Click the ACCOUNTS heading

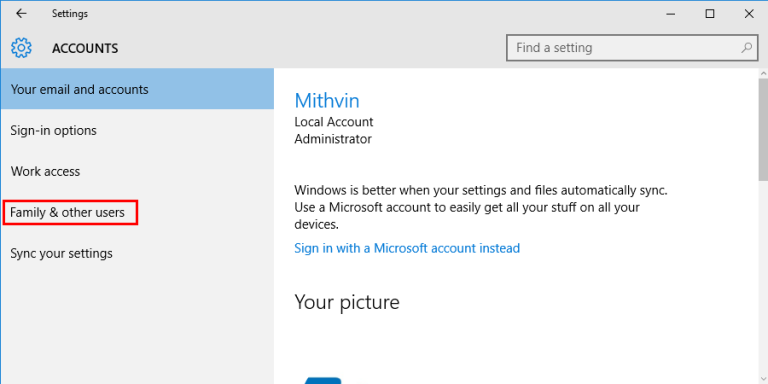85,48
